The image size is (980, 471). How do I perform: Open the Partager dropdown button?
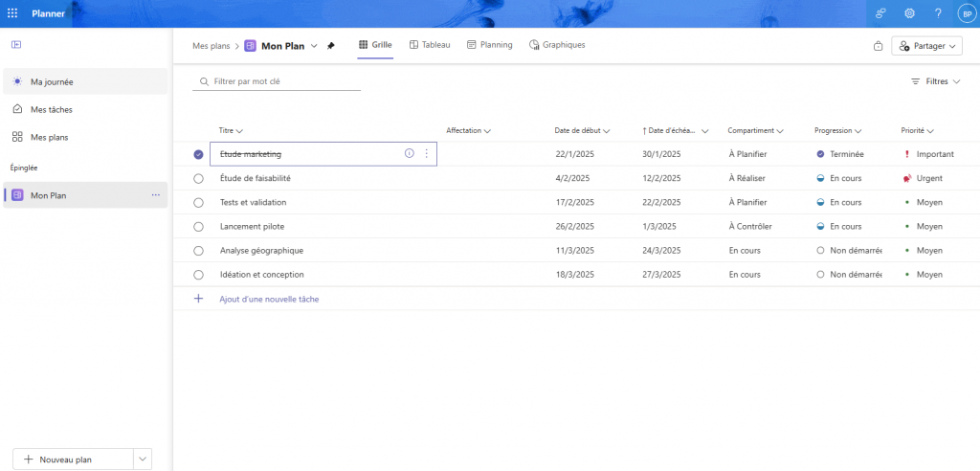pos(926,46)
